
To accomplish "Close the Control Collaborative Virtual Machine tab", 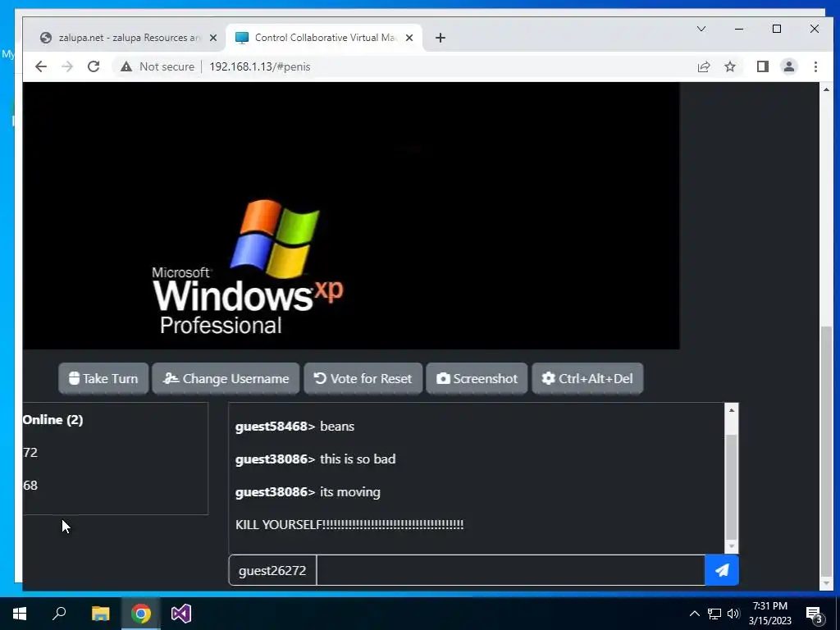I will tap(409, 38).
